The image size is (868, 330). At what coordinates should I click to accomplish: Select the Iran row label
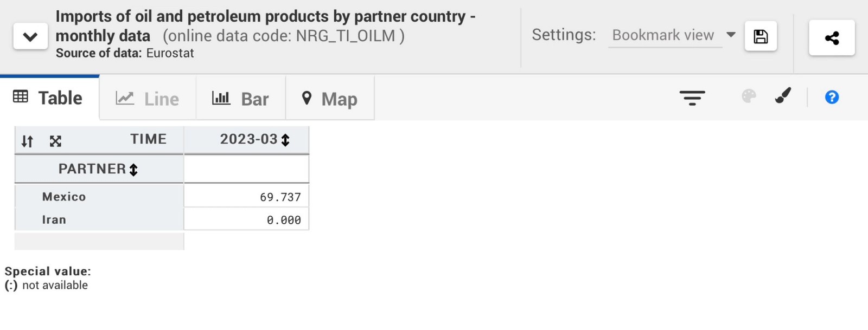click(54, 220)
